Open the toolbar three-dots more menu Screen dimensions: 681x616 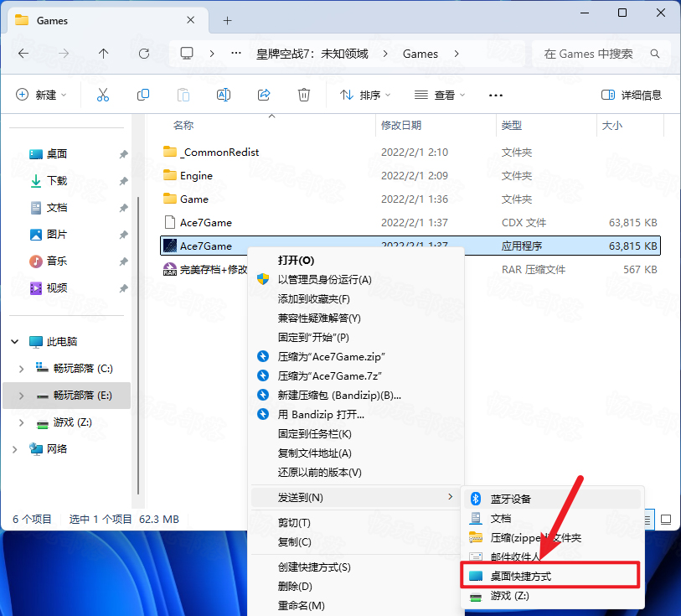496,96
